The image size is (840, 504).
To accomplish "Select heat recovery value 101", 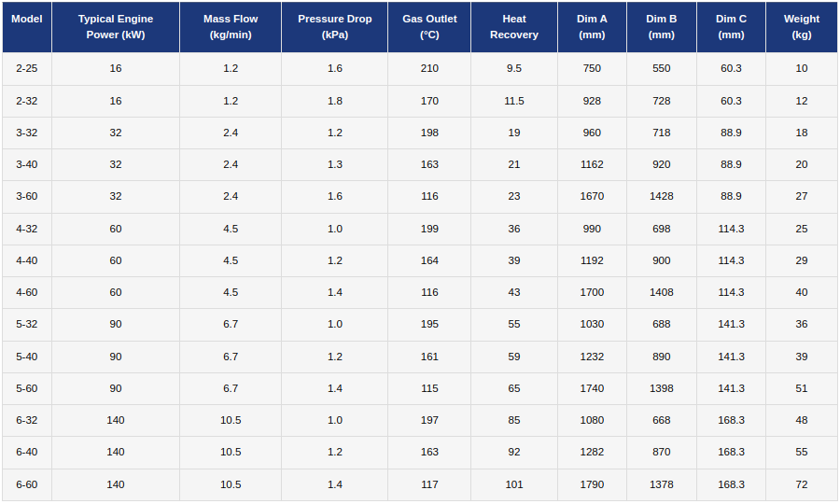I will [x=514, y=485].
